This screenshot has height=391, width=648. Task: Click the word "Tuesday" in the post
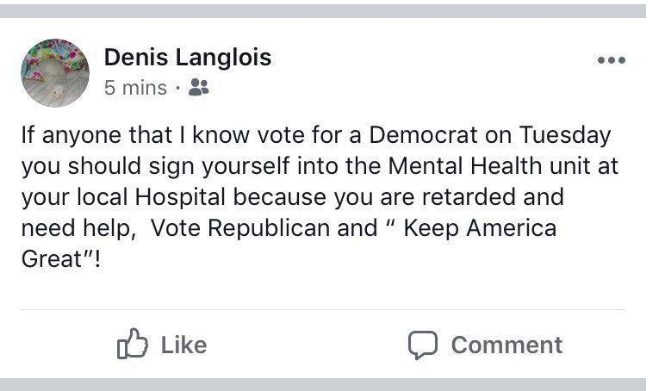coord(565,136)
